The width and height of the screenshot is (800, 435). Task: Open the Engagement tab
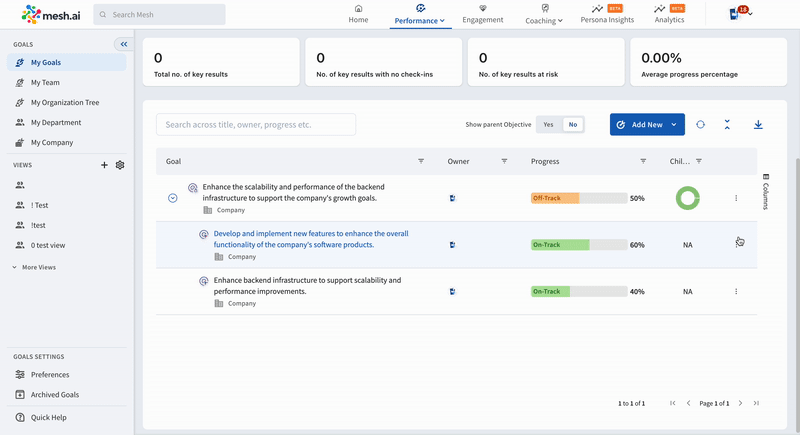click(x=483, y=14)
